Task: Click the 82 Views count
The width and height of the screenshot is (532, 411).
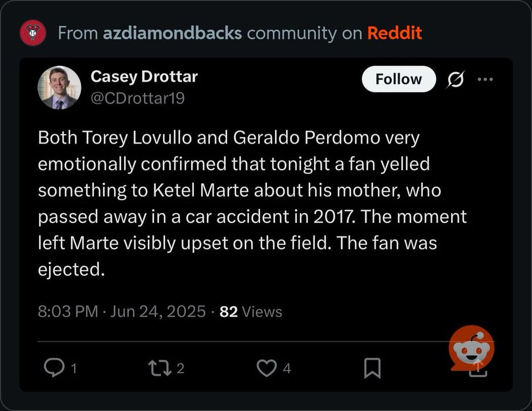Action: point(251,311)
